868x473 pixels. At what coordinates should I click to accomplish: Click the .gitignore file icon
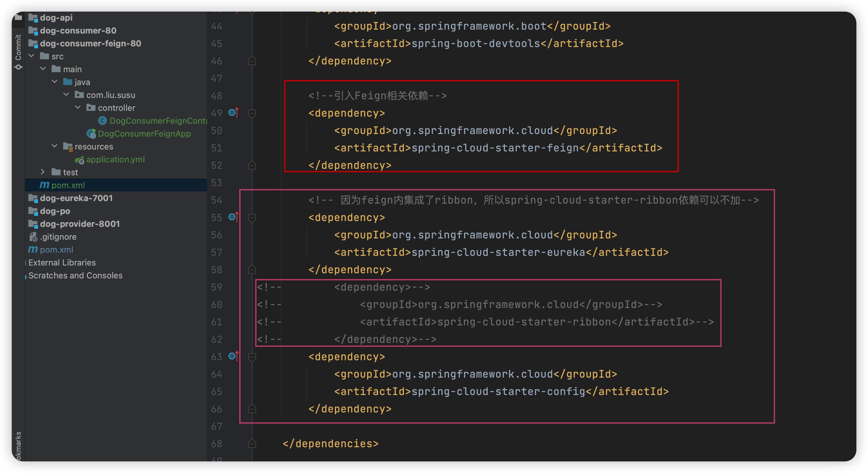tap(33, 237)
